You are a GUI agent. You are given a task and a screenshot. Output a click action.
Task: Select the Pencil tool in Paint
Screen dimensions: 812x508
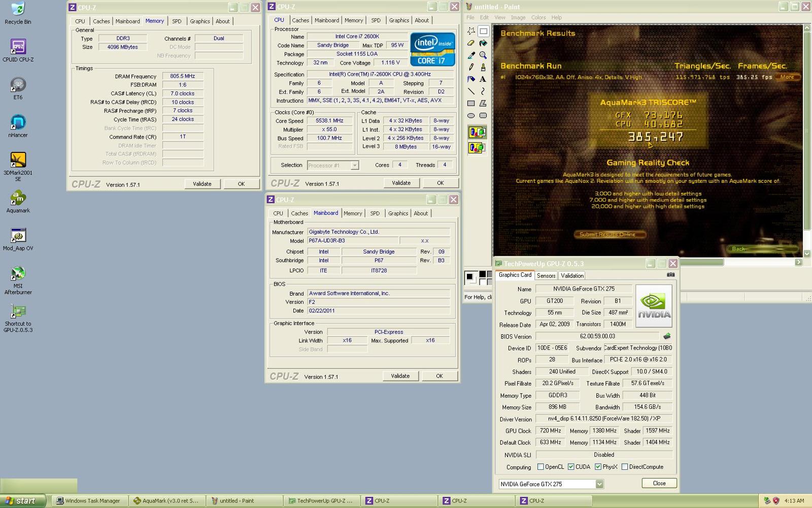click(x=471, y=67)
